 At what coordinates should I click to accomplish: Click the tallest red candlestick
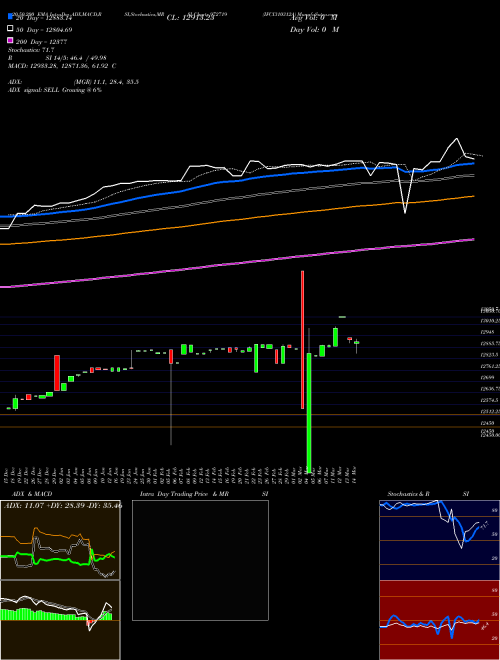(x=302, y=340)
